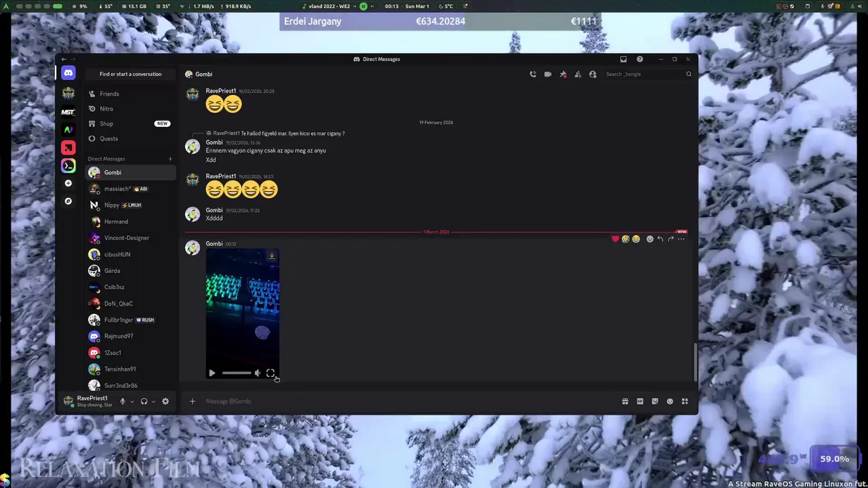Open Discover servers compass icon
This screenshot has height=488, width=868.
click(68, 201)
